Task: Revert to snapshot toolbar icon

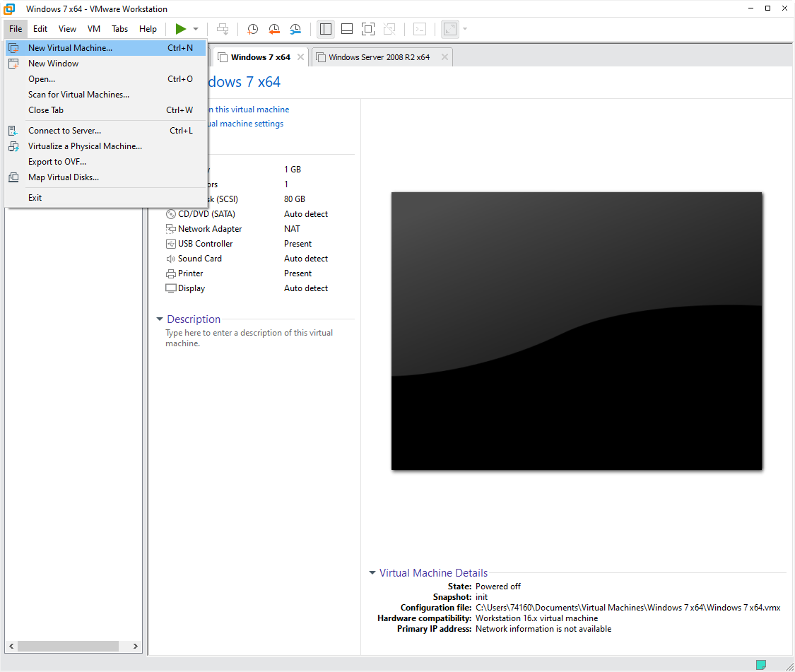Action: click(x=274, y=29)
